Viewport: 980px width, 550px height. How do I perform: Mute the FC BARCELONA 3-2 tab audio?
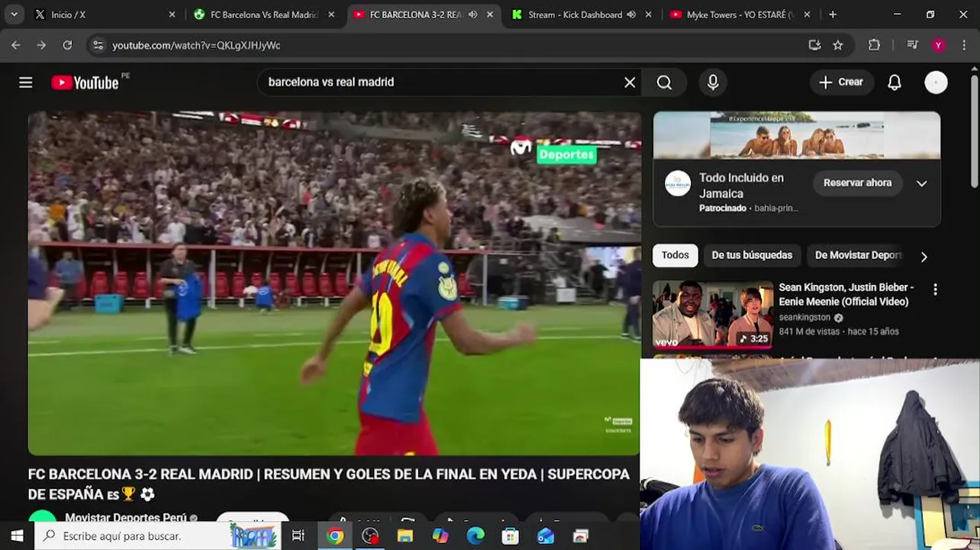[472, 15]
